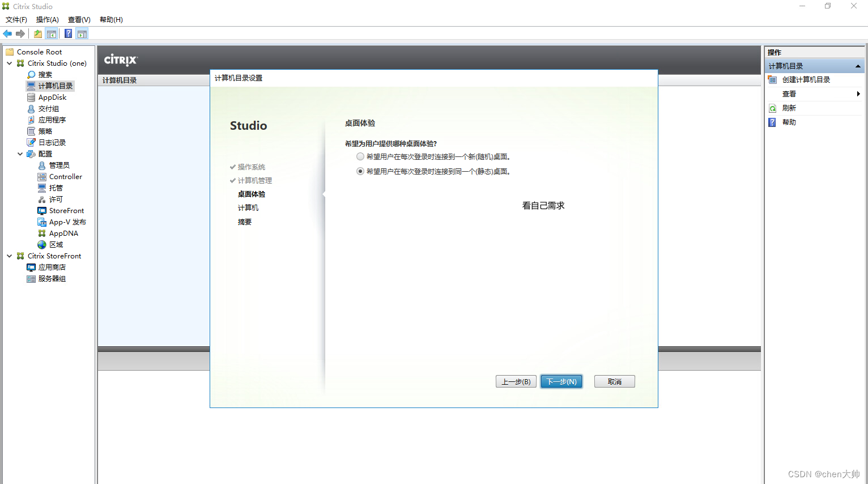The image size is (868, 484).
Task: Select the 服务器组 tree label
Action: [52, 278]
